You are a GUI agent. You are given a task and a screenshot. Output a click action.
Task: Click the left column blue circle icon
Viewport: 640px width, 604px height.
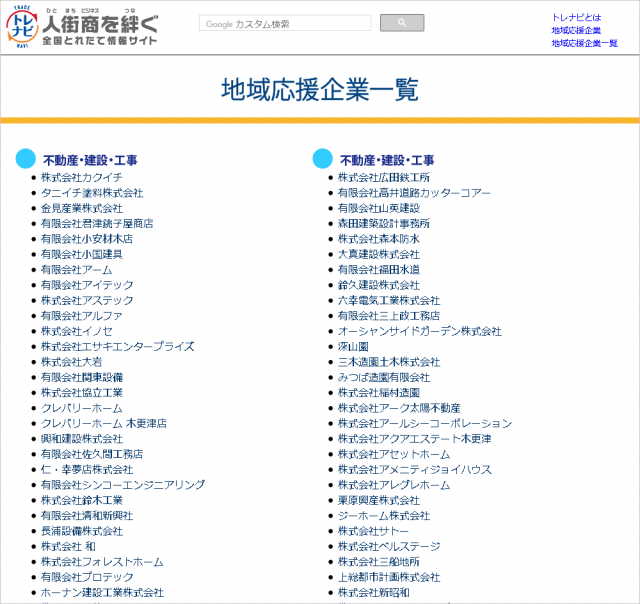click(x=26, y=159)
